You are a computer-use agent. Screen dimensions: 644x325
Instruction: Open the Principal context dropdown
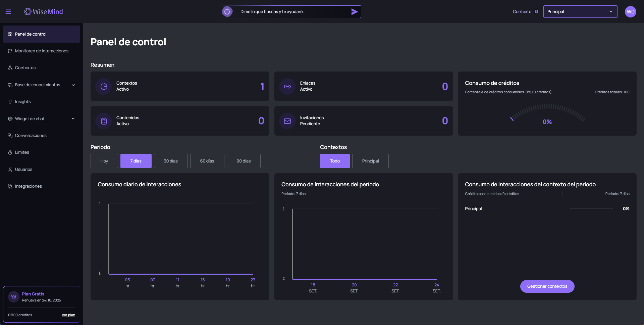[x=580, y=12]
